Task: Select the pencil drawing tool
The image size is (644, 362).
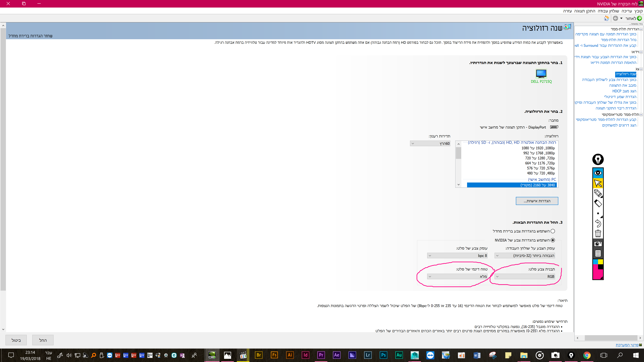Action: (598, 193)
